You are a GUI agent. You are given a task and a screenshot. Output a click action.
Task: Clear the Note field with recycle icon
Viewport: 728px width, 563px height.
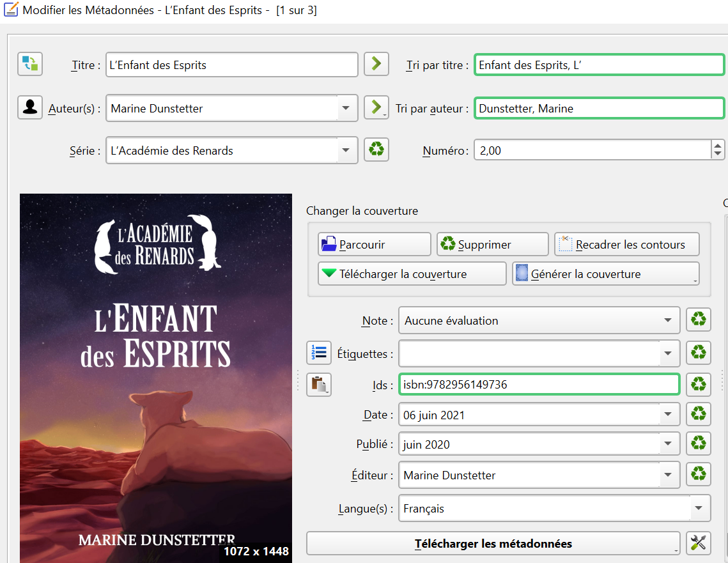pyautogui.click(x=698, y=320)
